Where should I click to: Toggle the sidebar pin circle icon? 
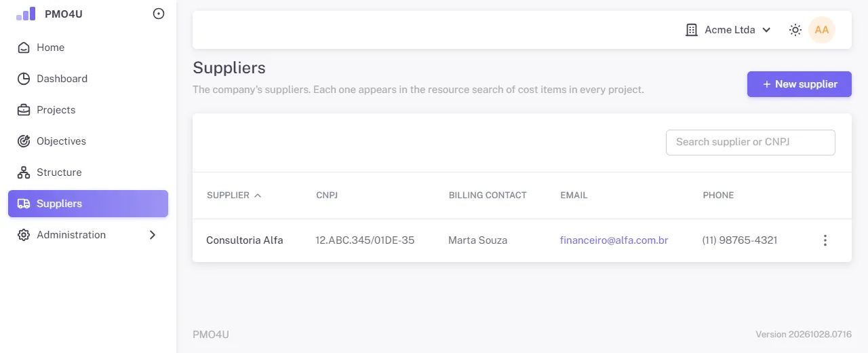[159, 14]
